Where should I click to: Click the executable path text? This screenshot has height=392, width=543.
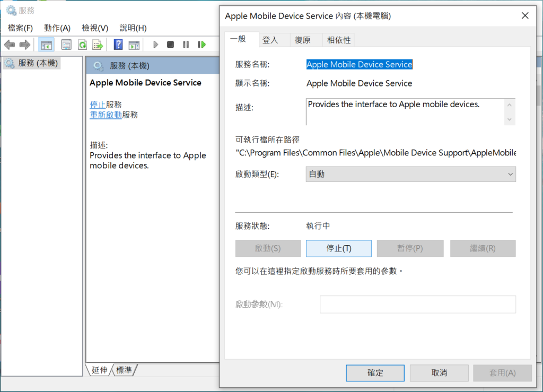(376, 153)
